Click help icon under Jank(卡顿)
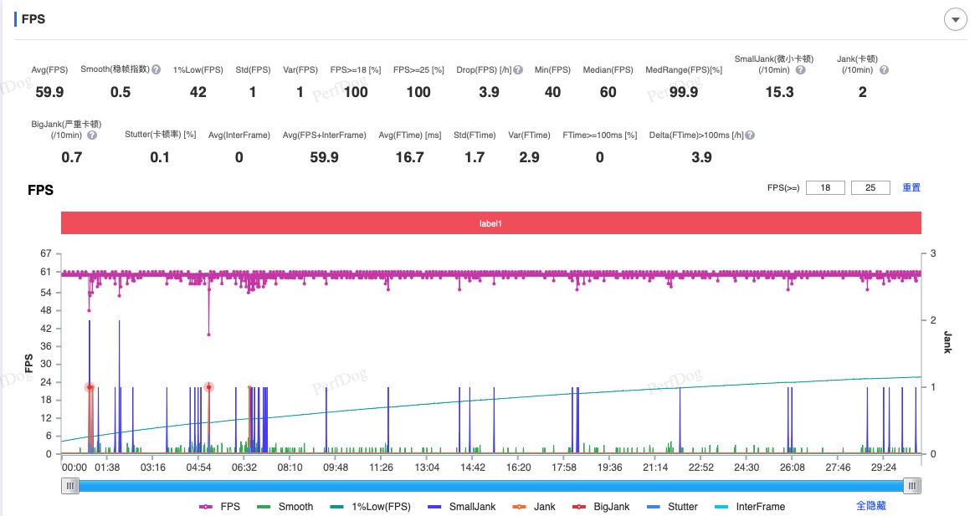Image resolution: width=980 pixels, height=516 pixels. click(878, 70)
